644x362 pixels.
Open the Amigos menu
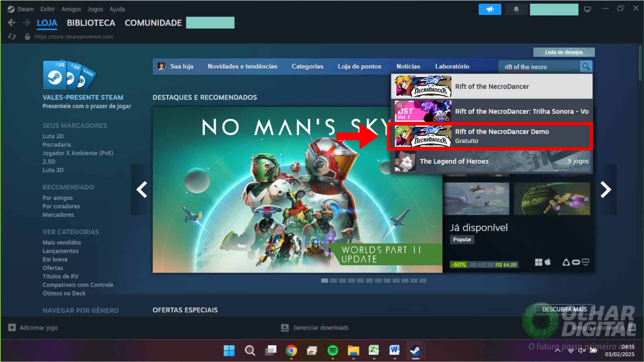(x=71, y=9)
